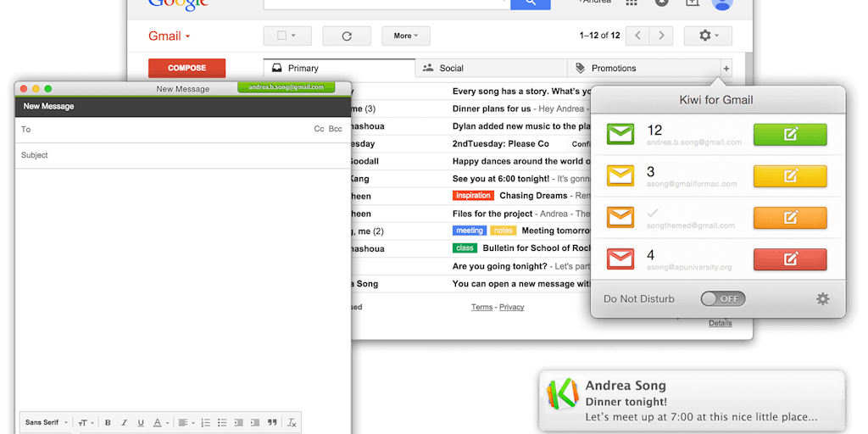This screenshot has width=868, height=434.
Task: Insert a bulleted list in New Message
Action: 223,423
